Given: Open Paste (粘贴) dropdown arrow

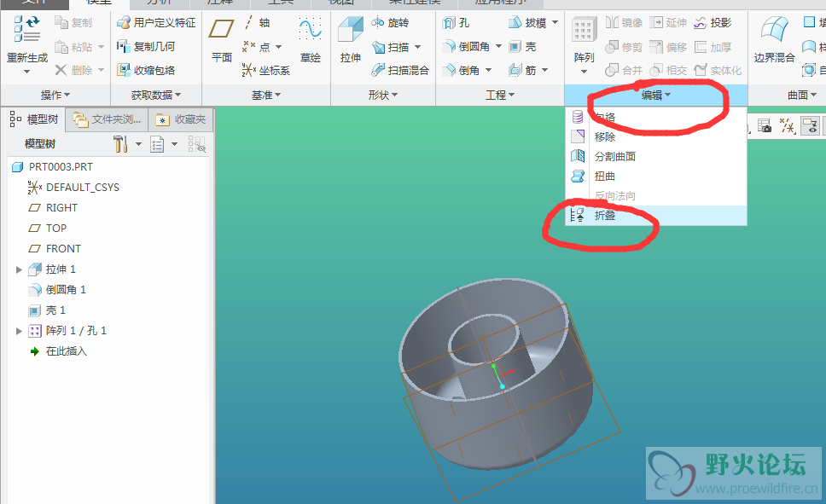Looking at the screenshot, I should (102, 47).
